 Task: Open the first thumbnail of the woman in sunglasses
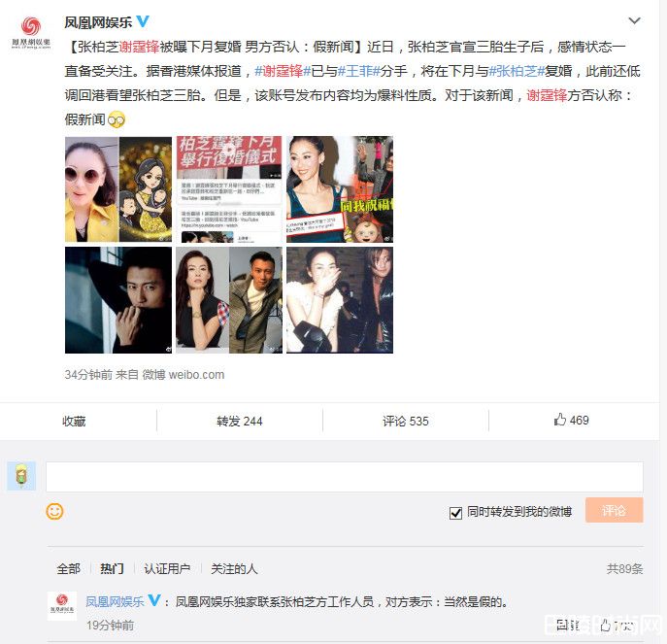tap(118, 189)
